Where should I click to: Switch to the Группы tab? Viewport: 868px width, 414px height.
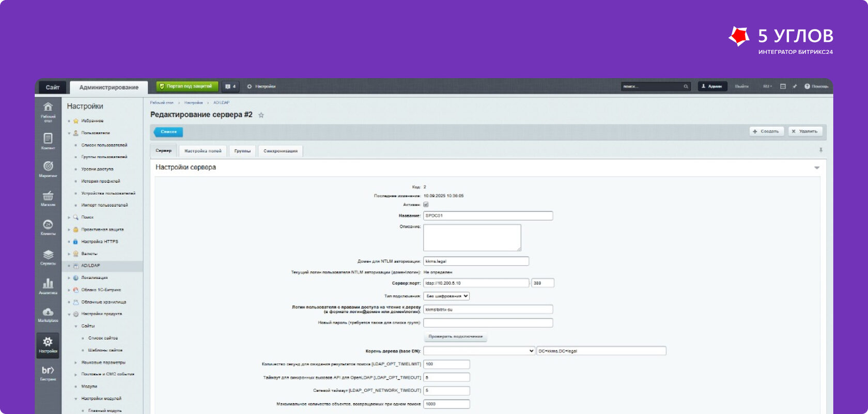point(242,151)
